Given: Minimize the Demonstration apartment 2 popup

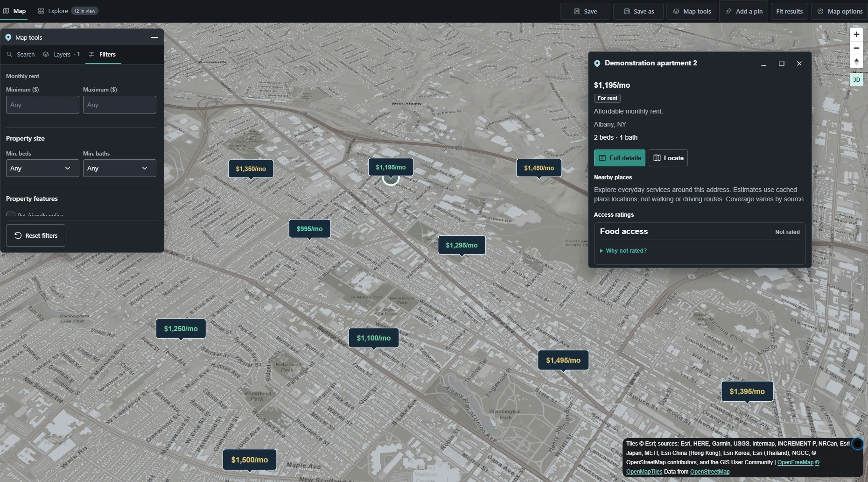Looking at the screenshot, I should coord(764,64).
